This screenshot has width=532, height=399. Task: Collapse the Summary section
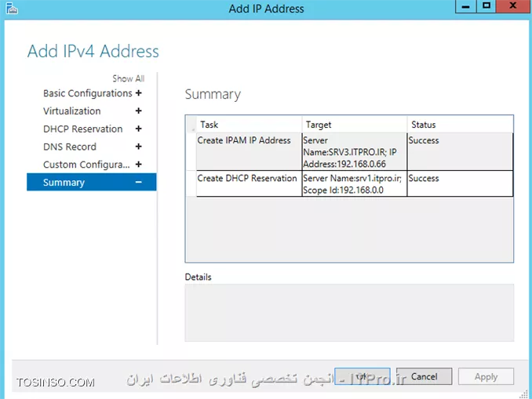138,182
